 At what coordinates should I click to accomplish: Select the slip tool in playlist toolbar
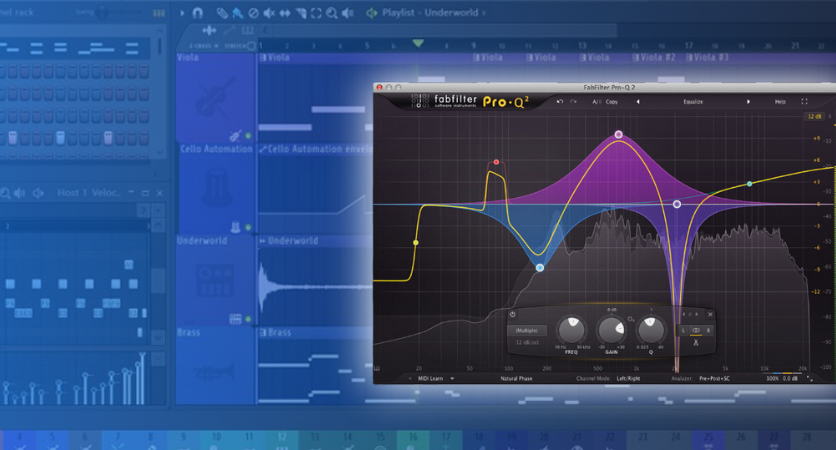coord(283,13)
